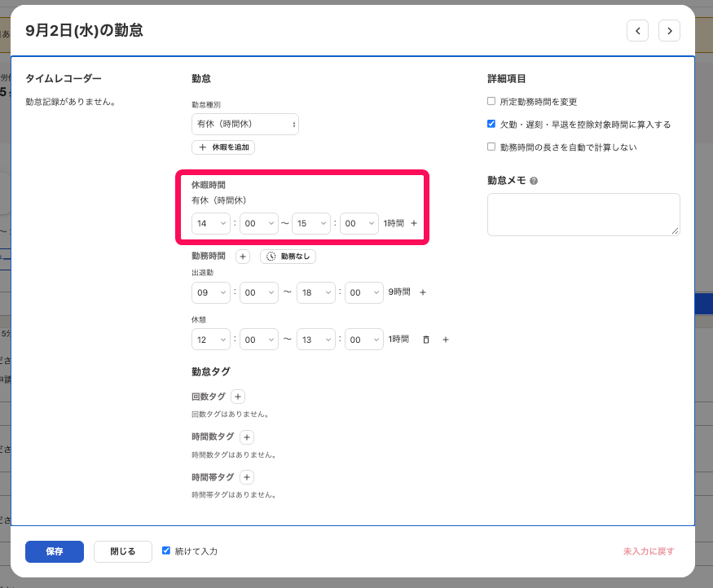This screenshot has width=713, height=588.
Task: Click the blue 保存 button
Action: tap(55, 551)
